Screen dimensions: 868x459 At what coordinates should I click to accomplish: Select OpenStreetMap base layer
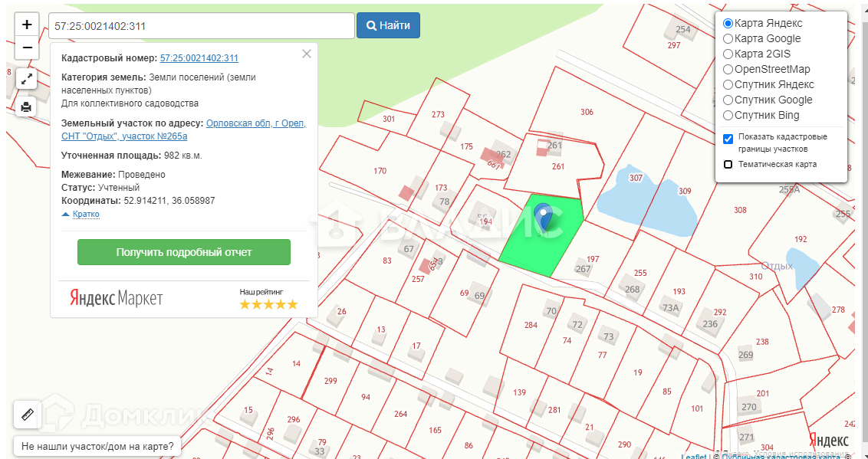pyautogui.click(x=728, y=69)
